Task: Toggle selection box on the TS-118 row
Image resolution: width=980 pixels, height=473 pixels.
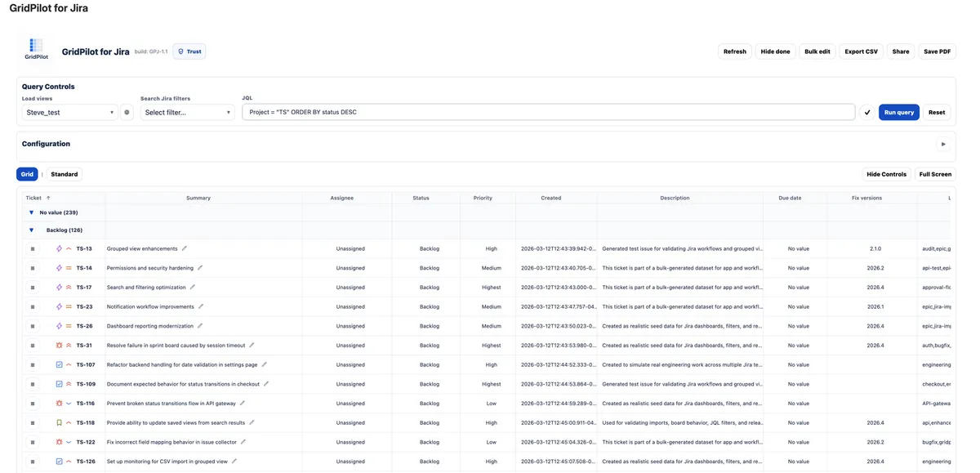Action: (x=33, y=423)
